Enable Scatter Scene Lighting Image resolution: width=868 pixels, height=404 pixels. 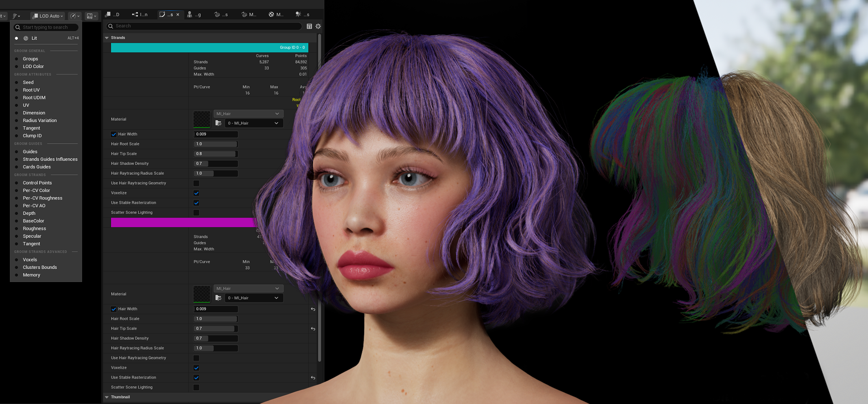point(196,212)
